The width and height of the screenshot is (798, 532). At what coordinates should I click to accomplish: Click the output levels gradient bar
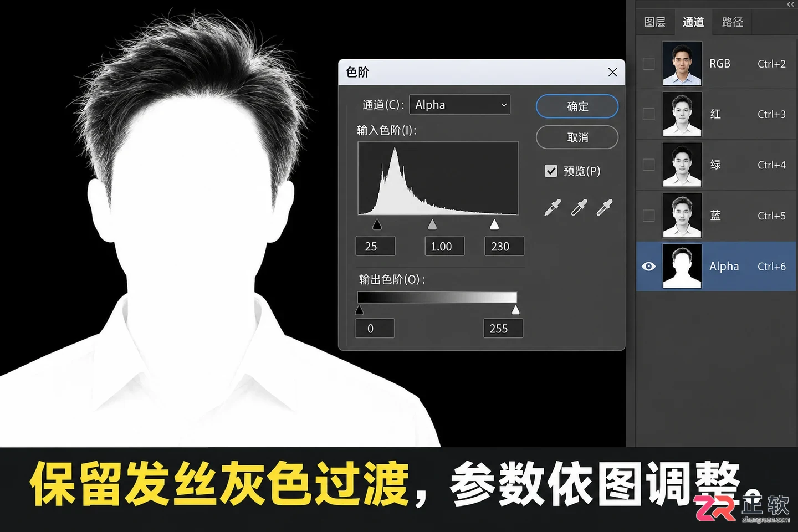pos(437,297)
